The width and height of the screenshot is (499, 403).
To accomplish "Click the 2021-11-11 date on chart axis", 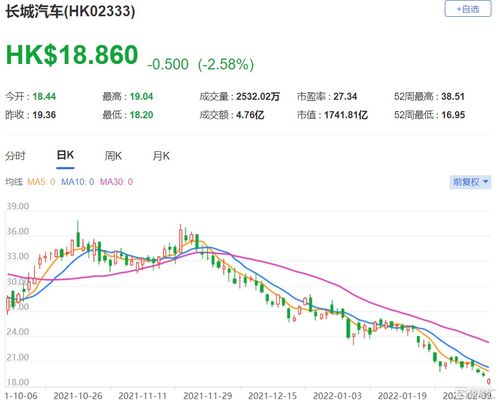I will coord(142,396).
